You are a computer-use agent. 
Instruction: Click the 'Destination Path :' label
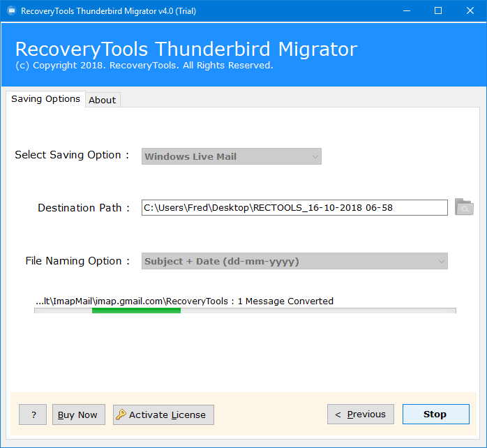point(84,207)
